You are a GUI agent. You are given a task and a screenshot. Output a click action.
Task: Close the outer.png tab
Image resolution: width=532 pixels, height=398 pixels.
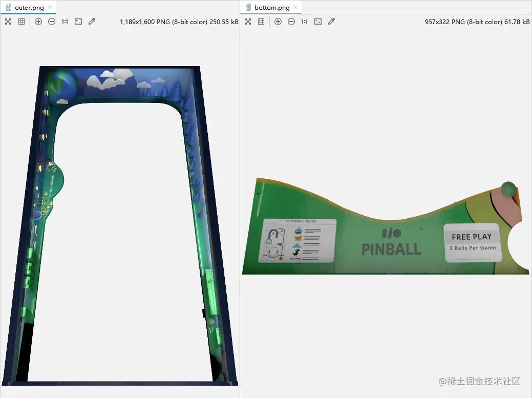click(50, 7)
